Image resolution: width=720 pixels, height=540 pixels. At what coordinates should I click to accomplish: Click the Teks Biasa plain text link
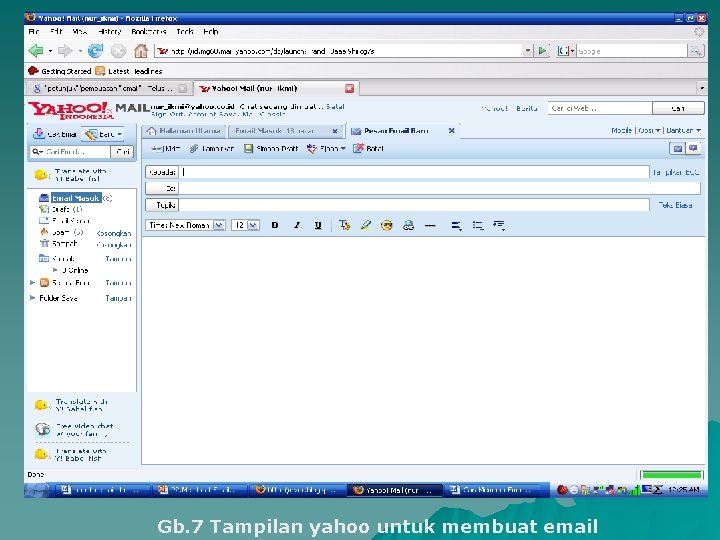[x=675, y=205]
